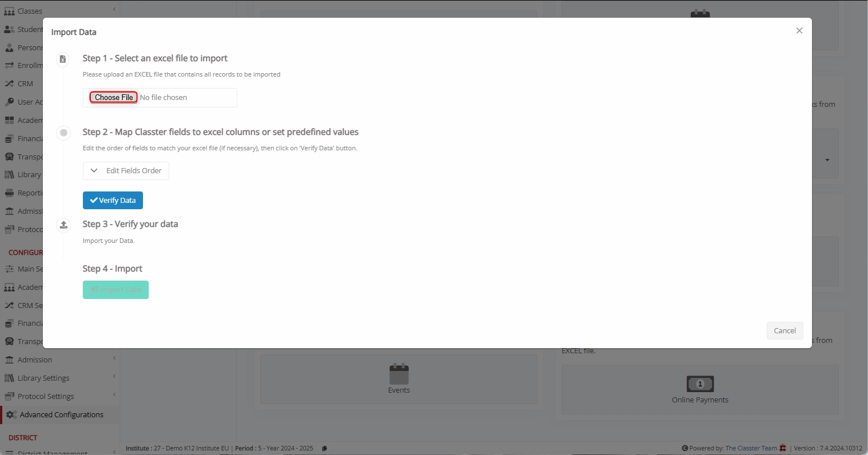
Task: Click the Import Data button
Action: [x=116, y=290]
